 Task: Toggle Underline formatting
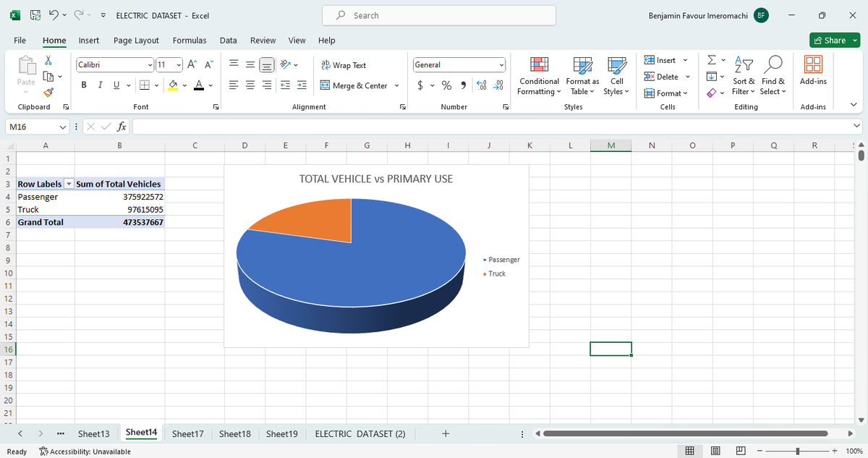coord(115,85)
